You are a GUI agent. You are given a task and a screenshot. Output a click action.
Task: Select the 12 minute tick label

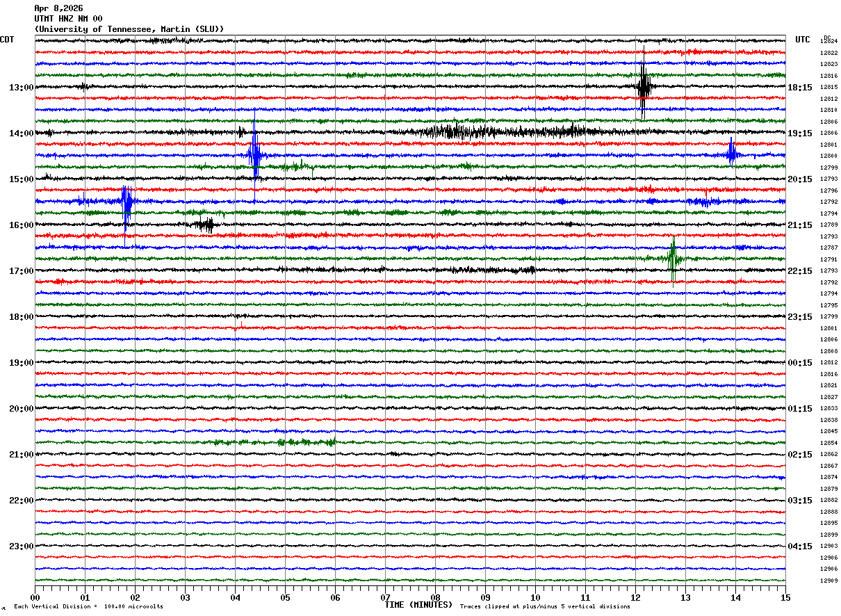click(635, 597)
